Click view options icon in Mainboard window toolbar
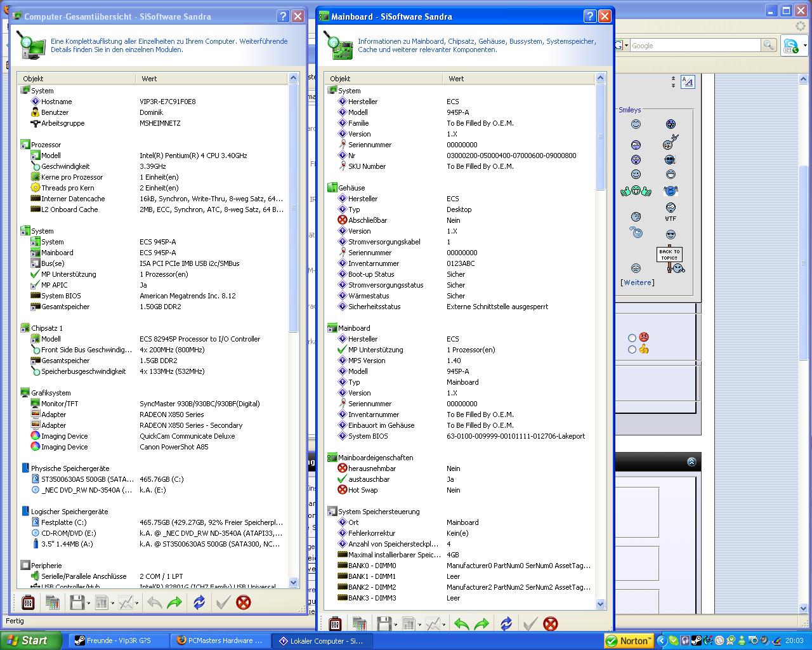Screen dimensions: 812x650 (x=408, y=624)
